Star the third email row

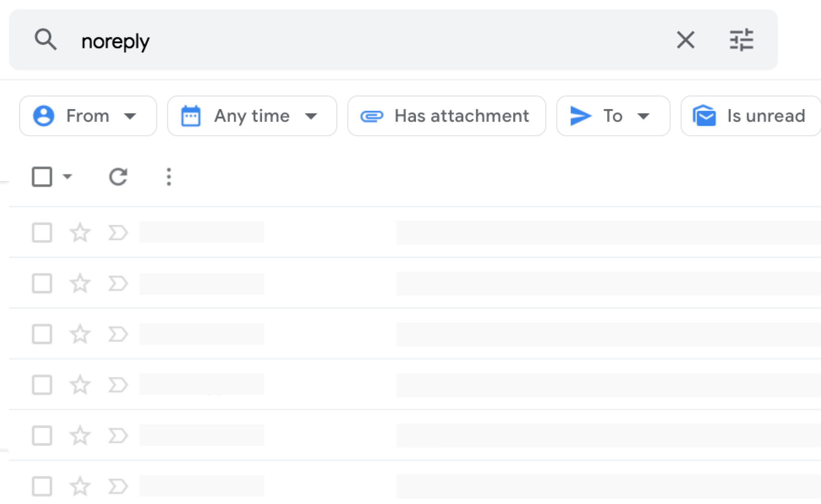point(80,334)
